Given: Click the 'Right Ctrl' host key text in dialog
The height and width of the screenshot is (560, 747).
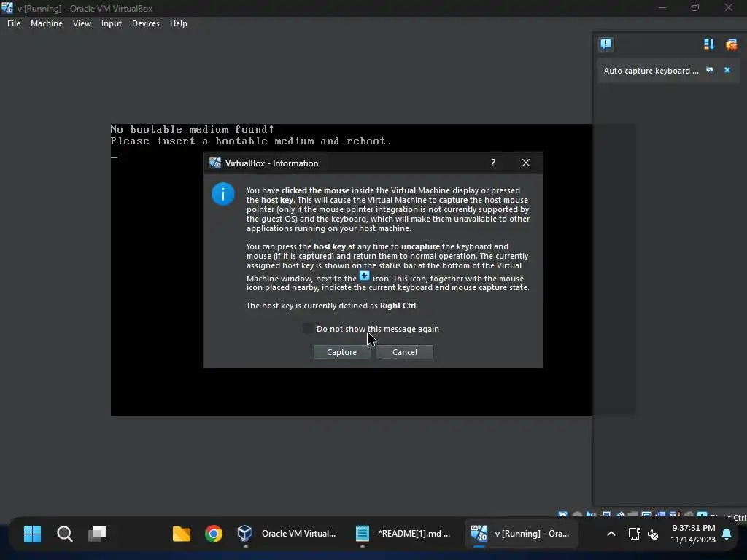Looking at the screenshot, I should pyautogui.click(x=398, y=306).
